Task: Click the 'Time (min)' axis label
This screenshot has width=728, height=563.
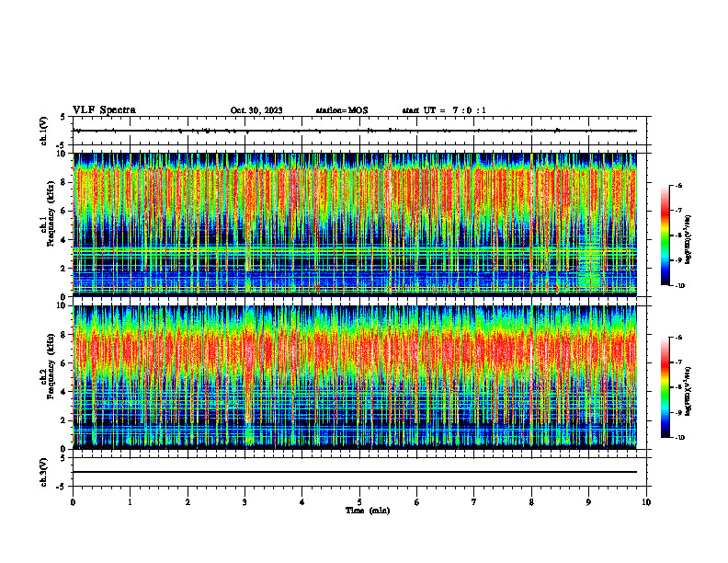Action: 368,511
